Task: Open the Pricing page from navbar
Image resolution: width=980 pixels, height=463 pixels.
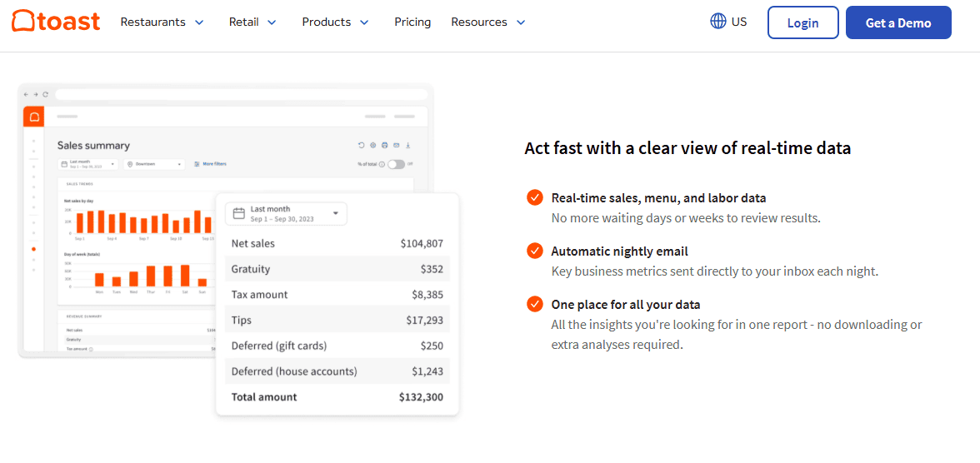Action: [412, 22]
